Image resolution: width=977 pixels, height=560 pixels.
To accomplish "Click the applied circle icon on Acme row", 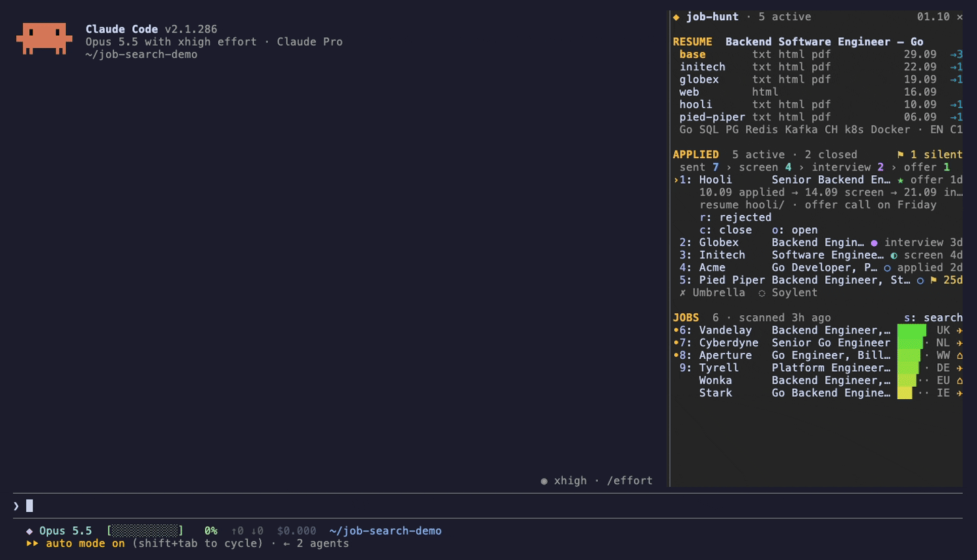I will (887, 268).
